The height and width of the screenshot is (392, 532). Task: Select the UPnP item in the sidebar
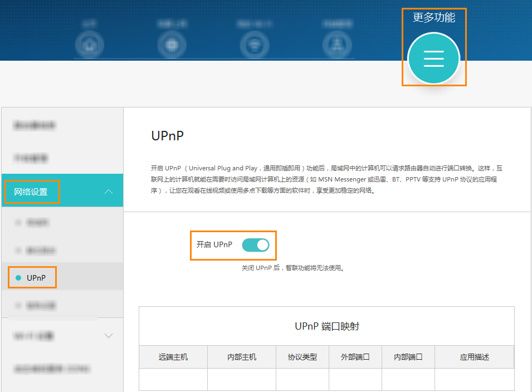pos(36,278)
